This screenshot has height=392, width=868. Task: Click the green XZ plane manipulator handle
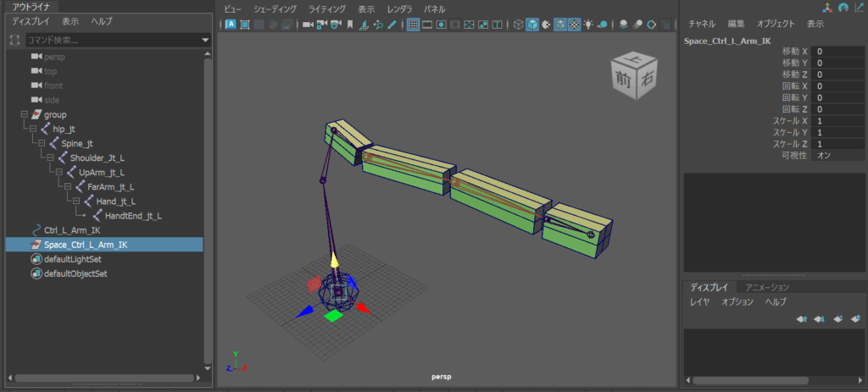click(333, 315)
